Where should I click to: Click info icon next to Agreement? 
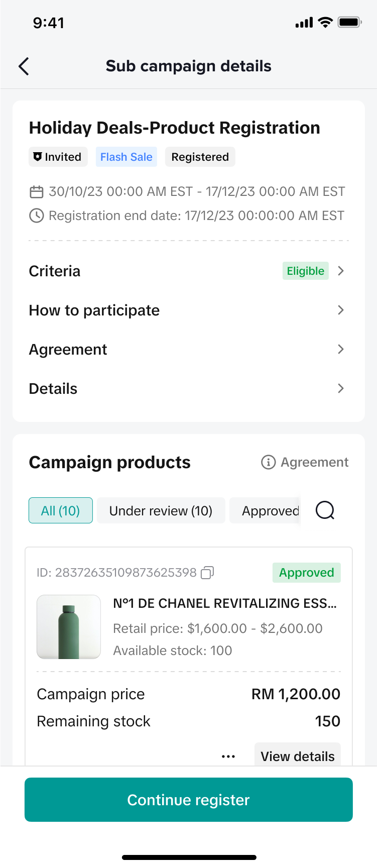269,462
